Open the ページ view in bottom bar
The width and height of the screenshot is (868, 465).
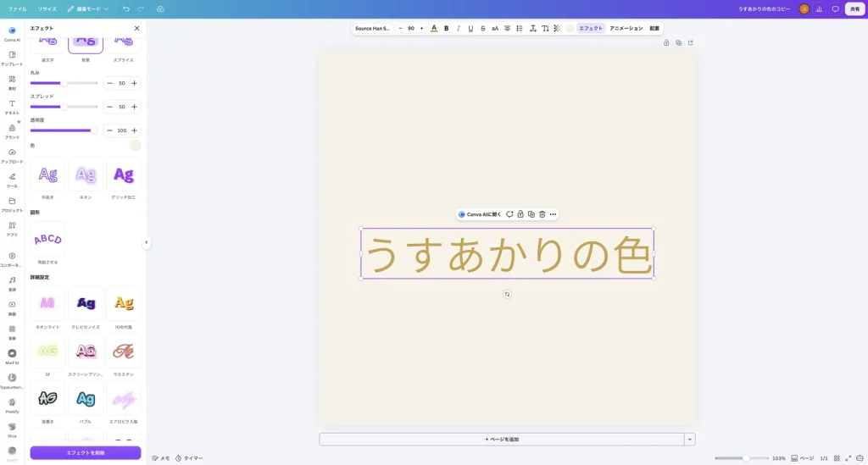point(802,458)
